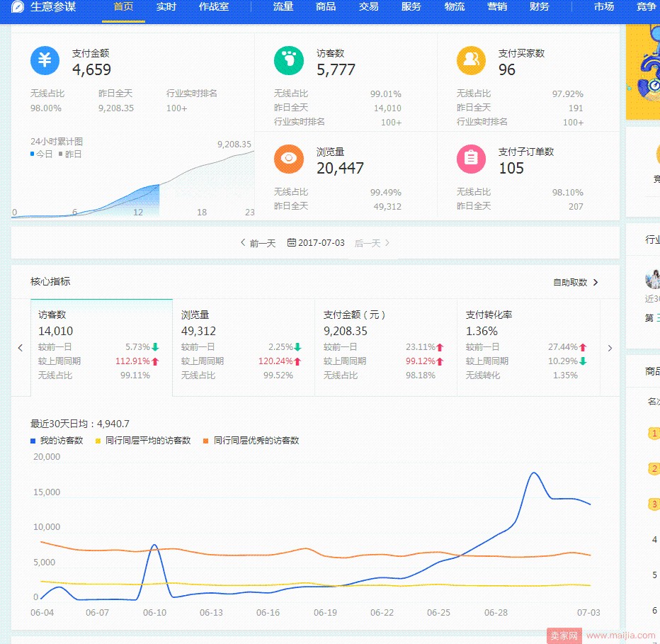Viewport: 660px width, 644px height.
Task: Click the orange eye 浏览量 icon
Action: (289, 159)
